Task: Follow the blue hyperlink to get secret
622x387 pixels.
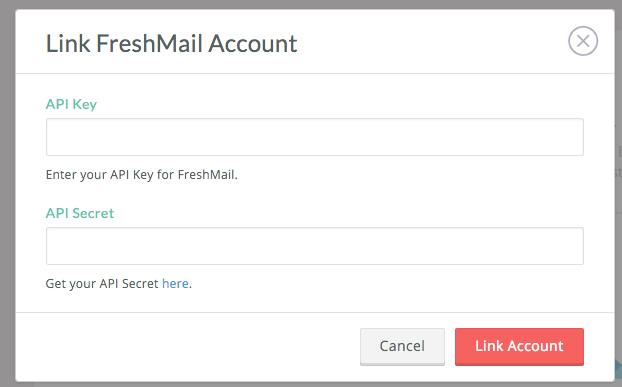Action: pyautogui.click(x=175, y=284)
